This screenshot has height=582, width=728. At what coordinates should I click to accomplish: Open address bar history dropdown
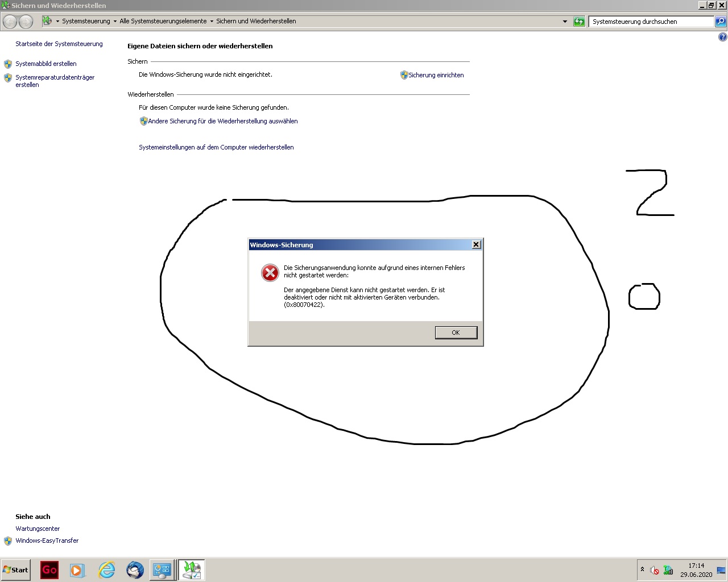tap(565, 22)
